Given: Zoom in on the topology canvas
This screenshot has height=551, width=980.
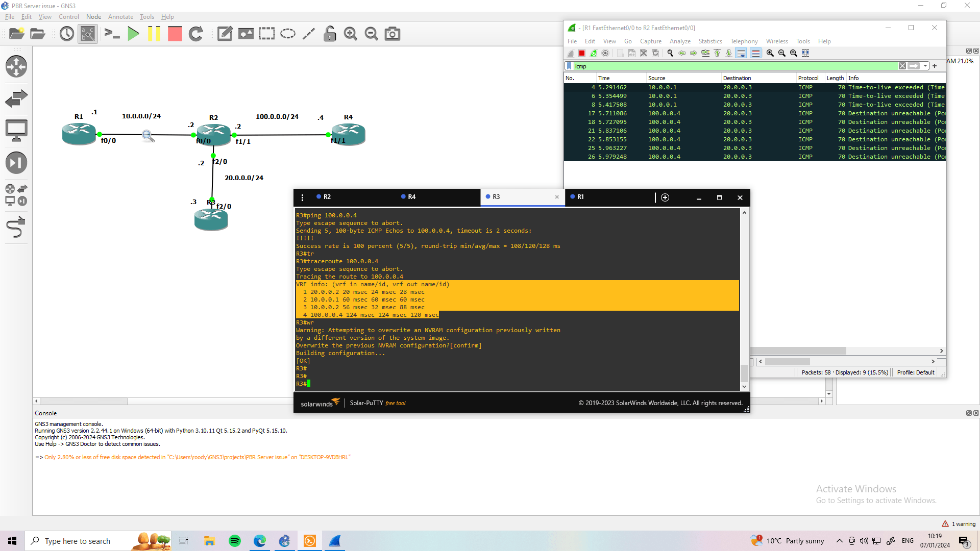Looking at the screenshot, I should tap(350, 34).
